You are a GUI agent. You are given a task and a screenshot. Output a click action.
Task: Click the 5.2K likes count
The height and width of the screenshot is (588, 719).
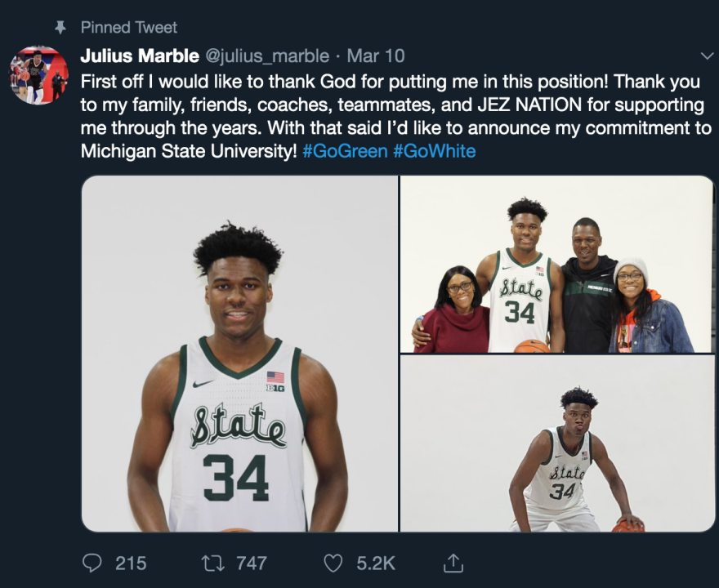point(376,563)
